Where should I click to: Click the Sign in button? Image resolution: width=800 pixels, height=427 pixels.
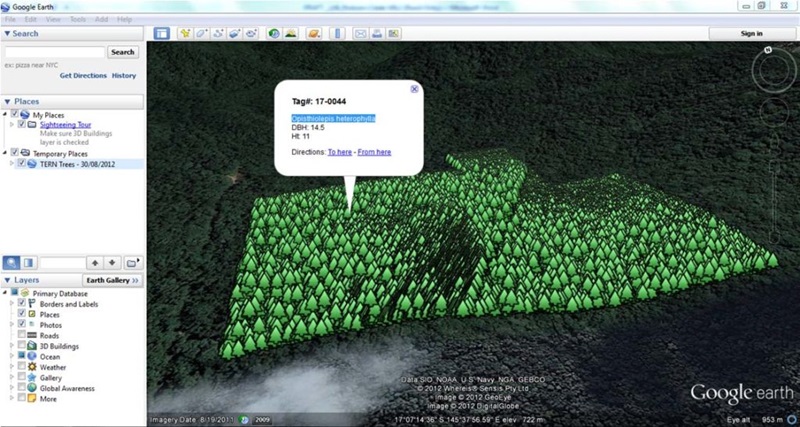click(752, 34)
